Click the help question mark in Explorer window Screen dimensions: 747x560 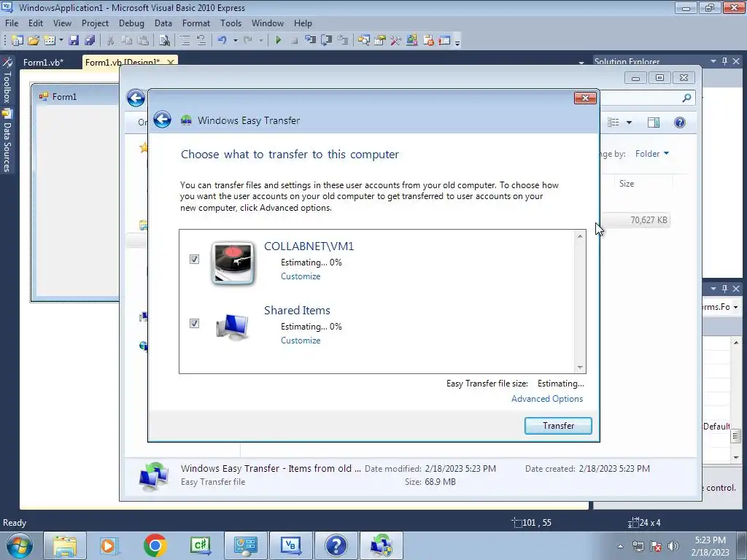pyautogui.click(x=680, y=122)
